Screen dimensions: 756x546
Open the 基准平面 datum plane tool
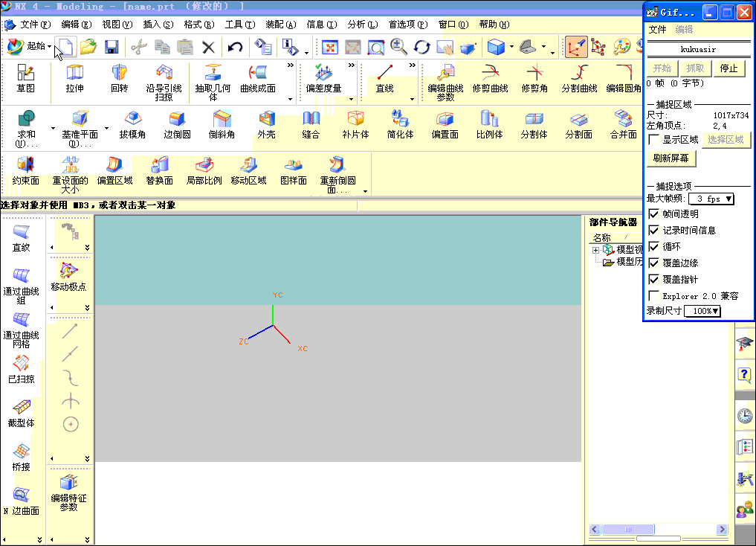click(80, 123)
